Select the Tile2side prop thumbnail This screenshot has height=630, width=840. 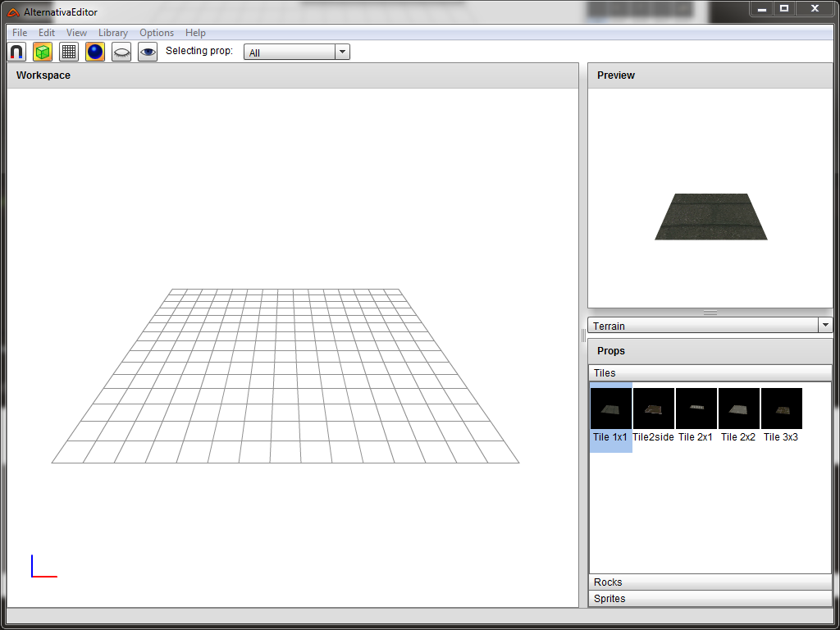pyautogui.click(x=654, y=409)
